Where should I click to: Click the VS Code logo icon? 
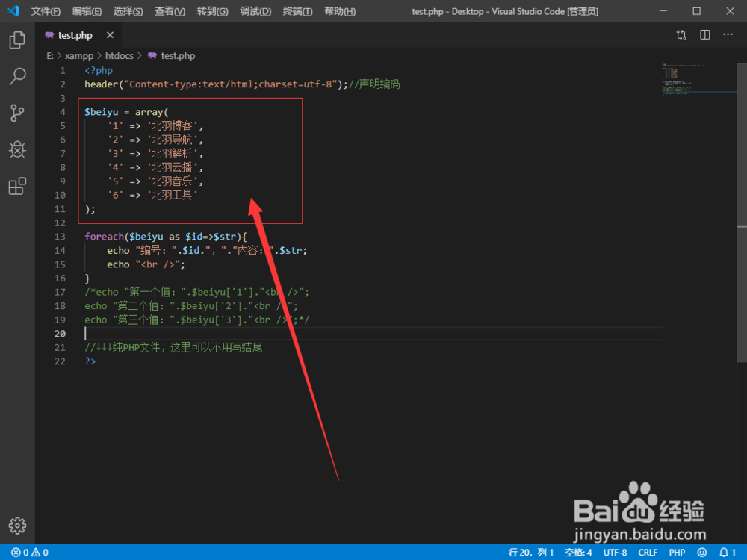(x=13, y=10)
